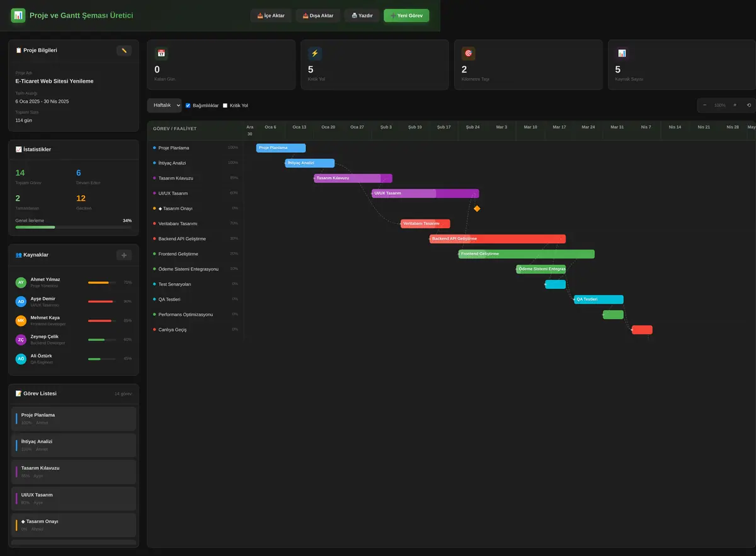The width and height of the screenshot is (756, 556).
Task: Zoom out with the minus button
Action: click(705, 105)
